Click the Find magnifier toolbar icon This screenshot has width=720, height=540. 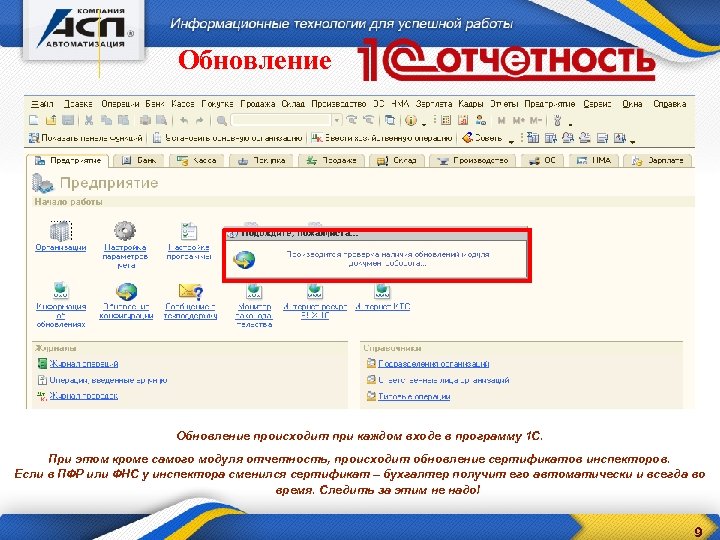pos(222,121)
